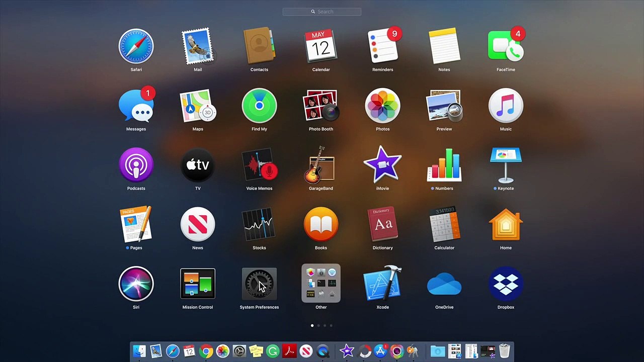Open System Preferences from the Dock
644x362 pixels.
coord(239,351)
